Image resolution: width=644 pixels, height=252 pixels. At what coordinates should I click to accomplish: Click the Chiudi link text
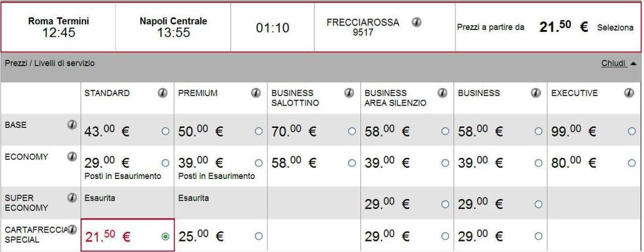[x=613, y=63]
